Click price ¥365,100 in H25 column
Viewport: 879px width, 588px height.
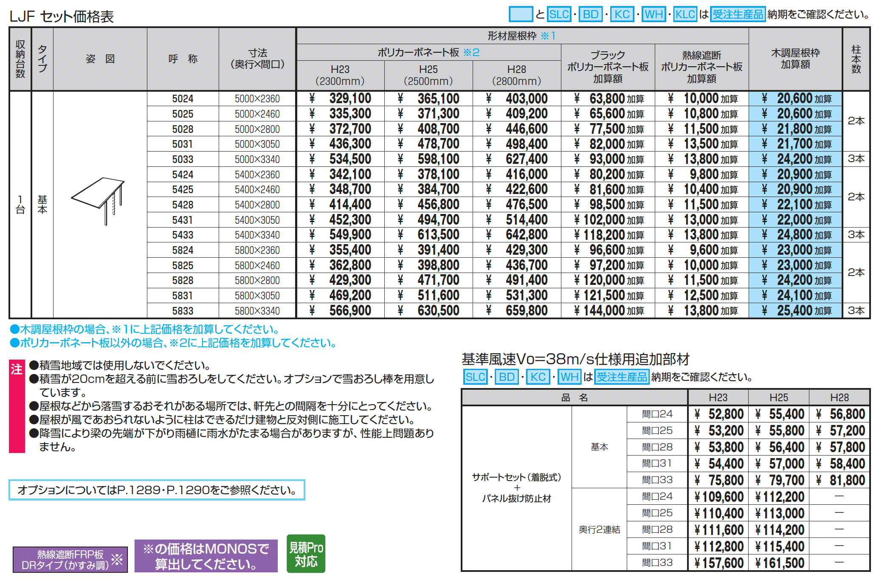pyautogui.click(x=428, y=98)
